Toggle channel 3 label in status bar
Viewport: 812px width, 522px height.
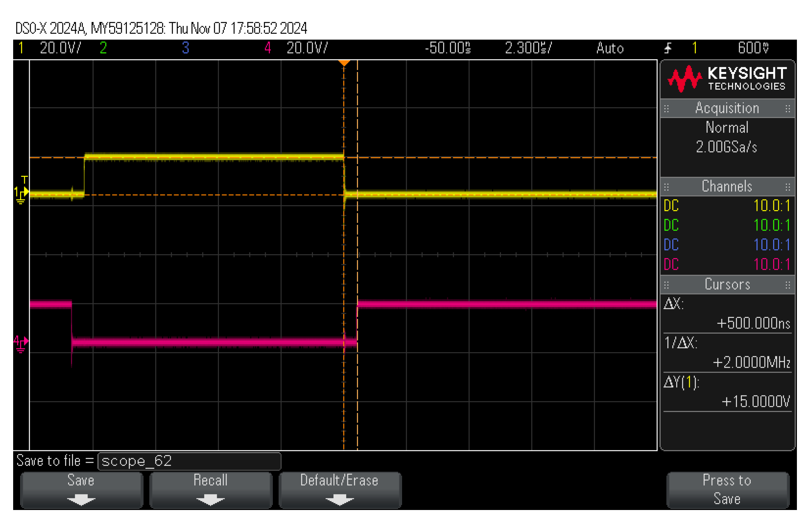186,48
